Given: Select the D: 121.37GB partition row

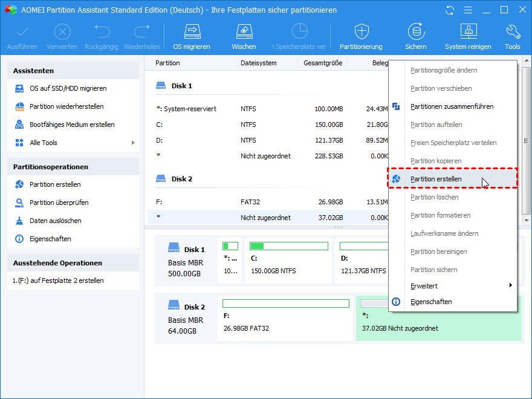Looking at the screenshot, I should (268, 140).
